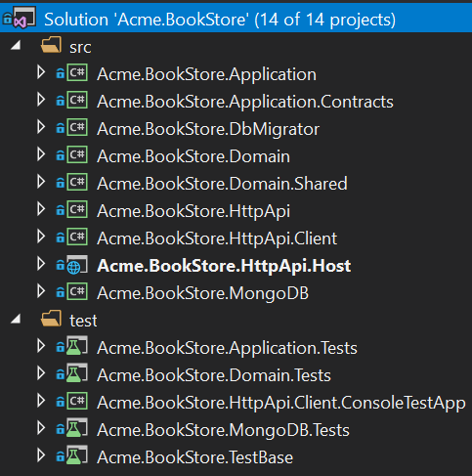
Task: Click the Visual Studio solution icon
Action: [23, 18]
